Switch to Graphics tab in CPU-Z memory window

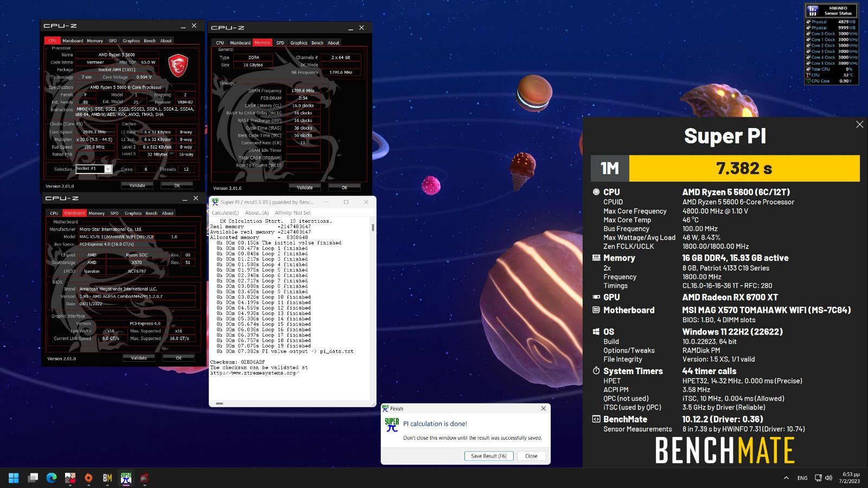click(x=298, y=43)
